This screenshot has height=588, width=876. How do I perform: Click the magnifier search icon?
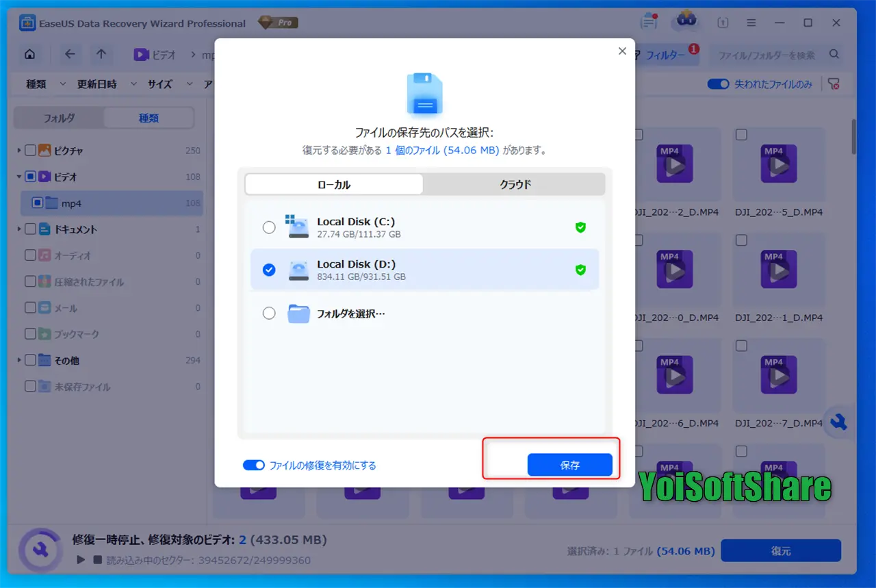point(834,54)
